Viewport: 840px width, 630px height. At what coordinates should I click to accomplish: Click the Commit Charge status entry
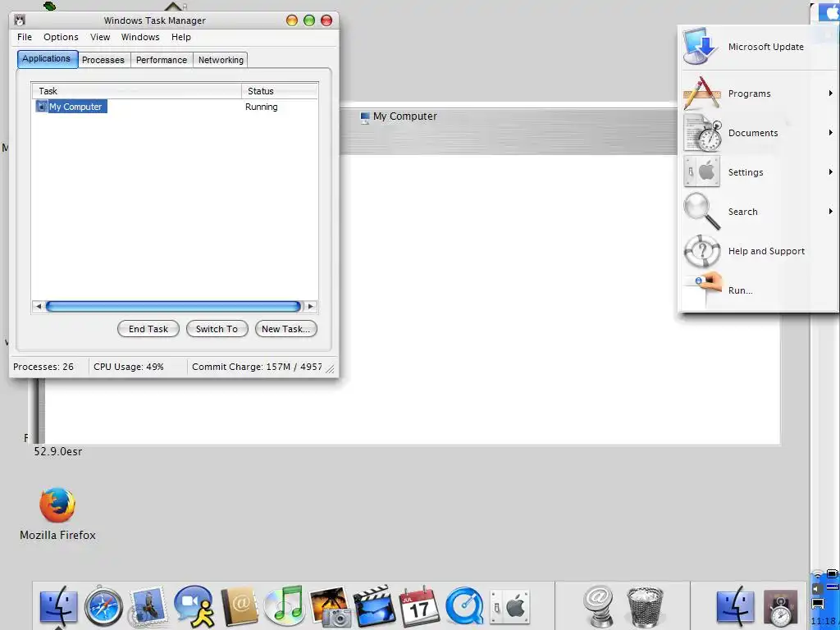257,367
